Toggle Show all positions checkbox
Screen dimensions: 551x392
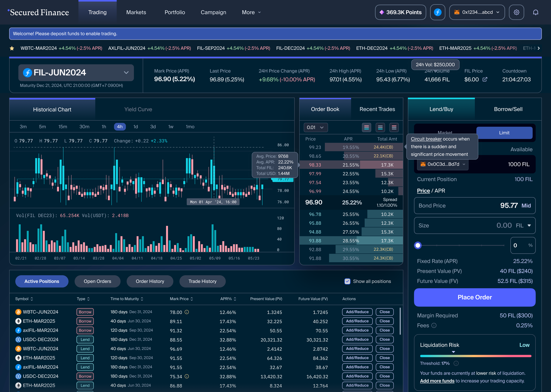[x=347, y=281]
